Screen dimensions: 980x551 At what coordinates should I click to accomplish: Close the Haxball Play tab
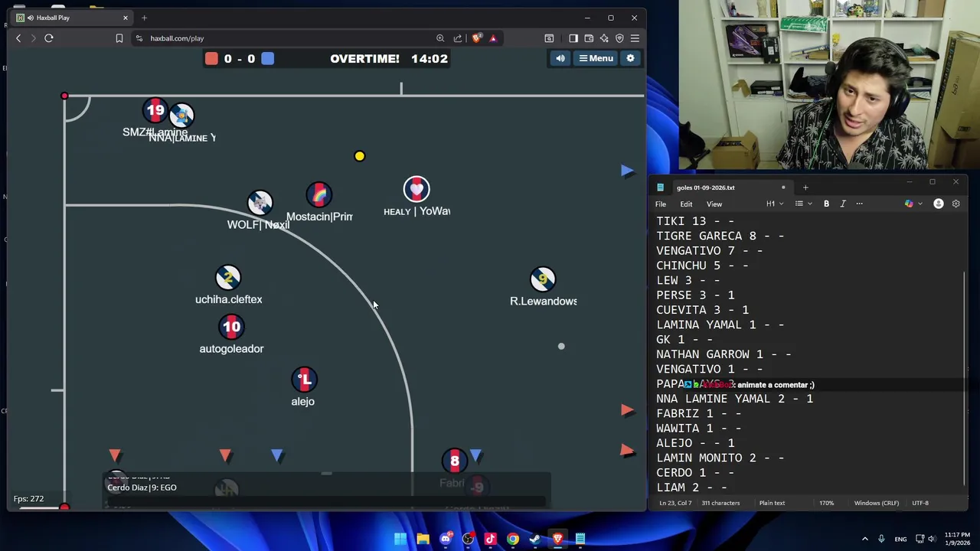[126, 18]
